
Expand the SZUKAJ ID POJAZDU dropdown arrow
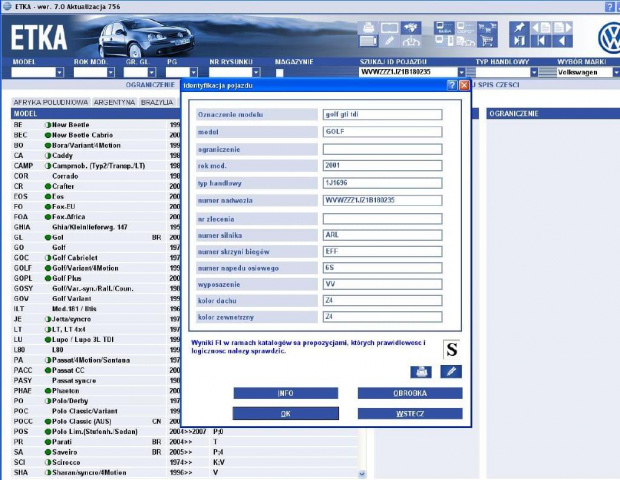click(x=461, y=72)
